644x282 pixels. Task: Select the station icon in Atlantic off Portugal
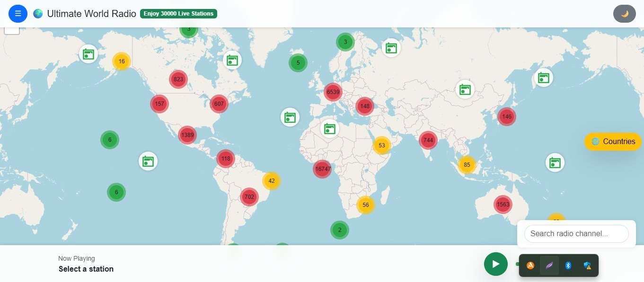pos(290,117)
